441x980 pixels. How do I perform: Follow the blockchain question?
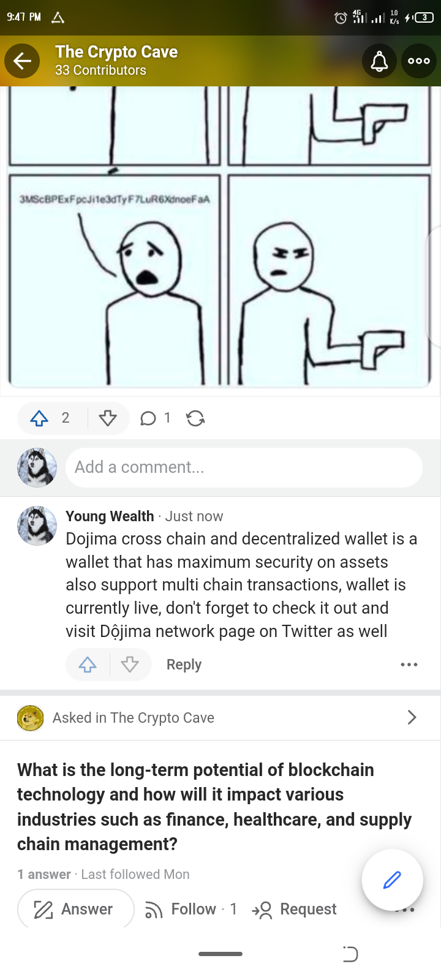(190, 909)
